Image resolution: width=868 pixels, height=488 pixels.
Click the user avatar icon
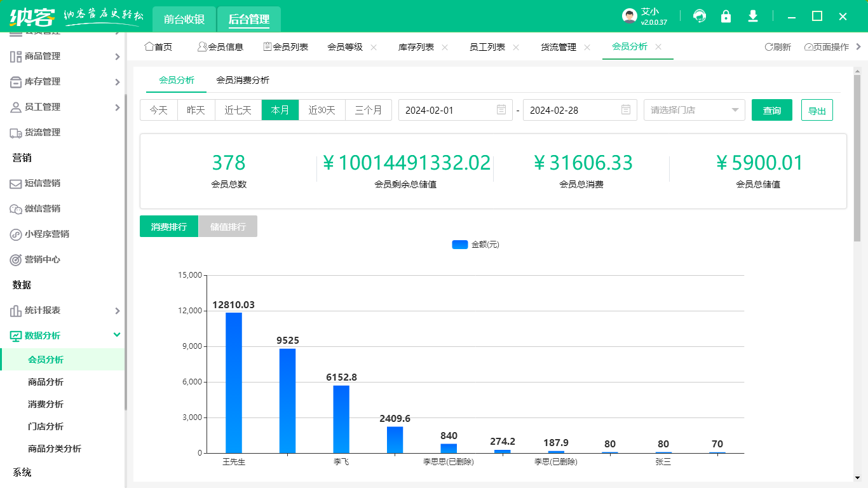tap(629, 16)
